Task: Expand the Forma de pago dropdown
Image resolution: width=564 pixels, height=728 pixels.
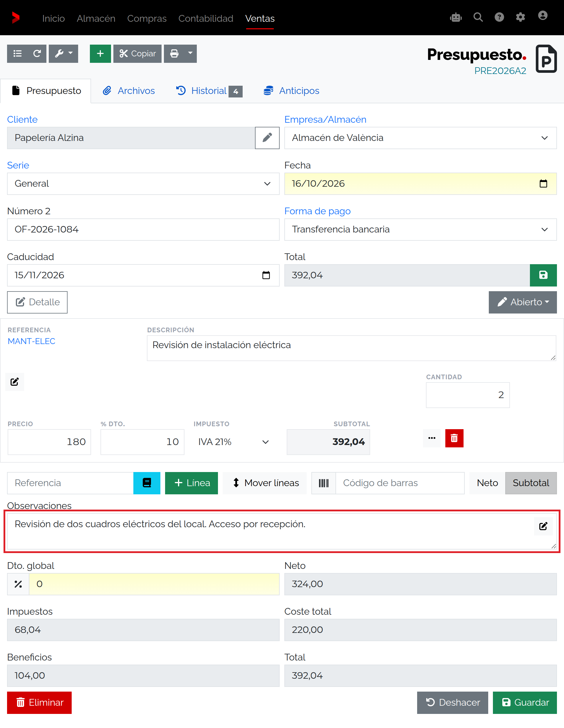Action: (x=420, y=229)
